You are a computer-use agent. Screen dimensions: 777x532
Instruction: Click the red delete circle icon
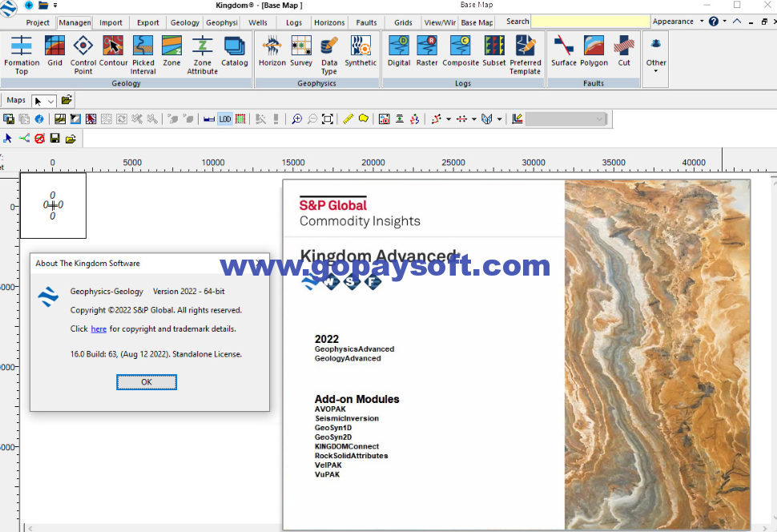click(x=39, y=139)
